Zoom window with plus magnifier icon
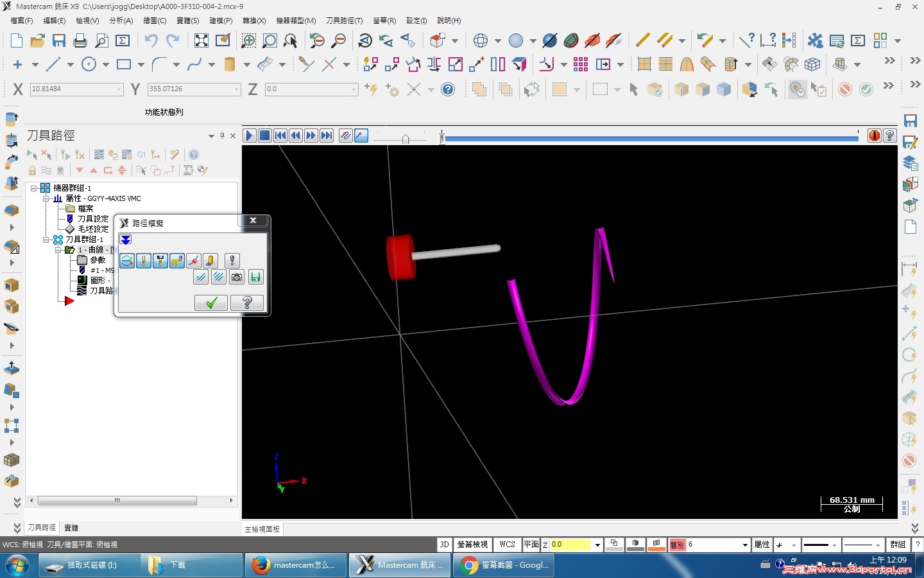Image resolution: width=924 pixels, height=578 pixels. coord(249,40)
